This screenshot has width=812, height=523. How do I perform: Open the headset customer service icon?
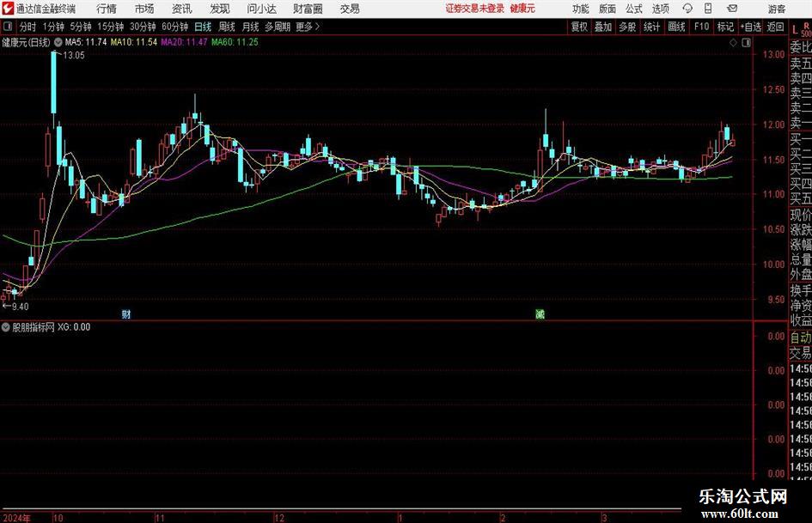(687, 9)
